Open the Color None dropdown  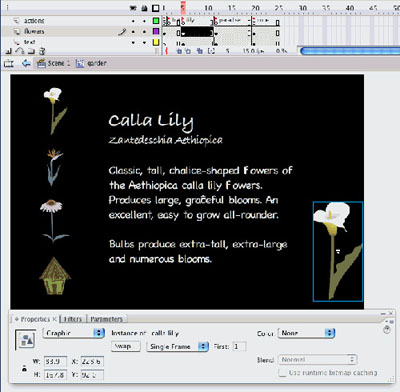(x=306, y=333)
